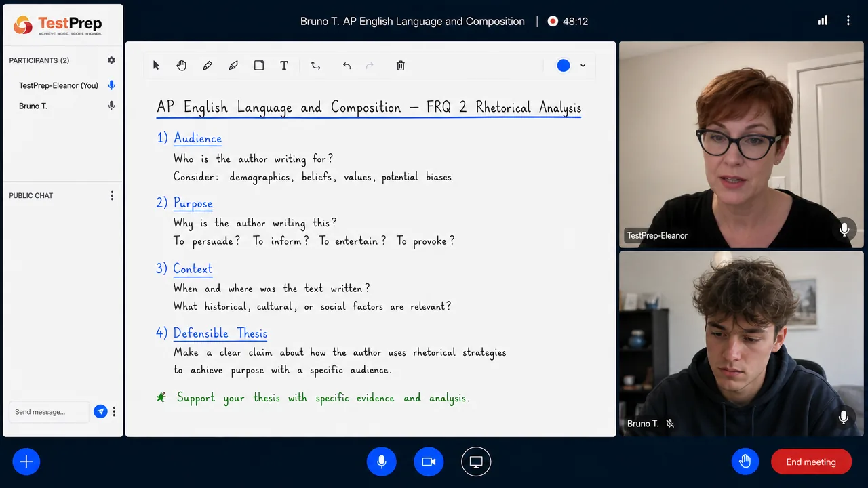Redo the whiteboard action
The height and width of the screenshot is (488, 868).
click(370, 66)
